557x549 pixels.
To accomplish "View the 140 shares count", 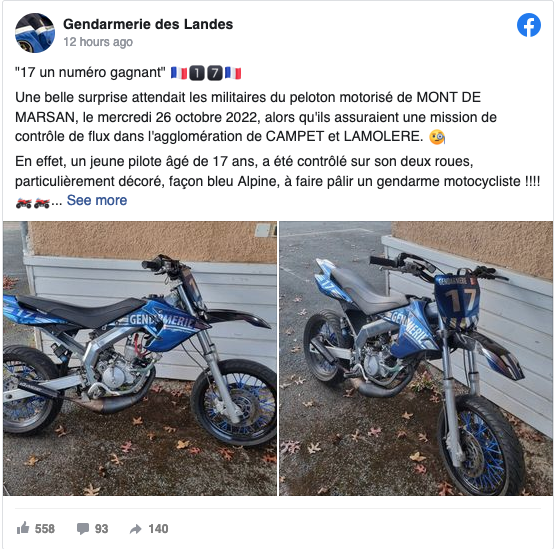I will tap(158, 529).
